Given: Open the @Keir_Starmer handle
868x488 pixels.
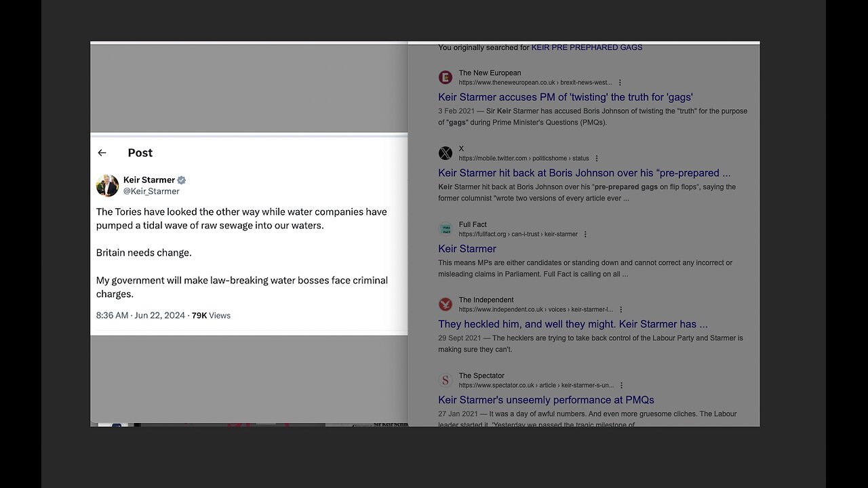Looking at the screenshot, I should [151, 191].
